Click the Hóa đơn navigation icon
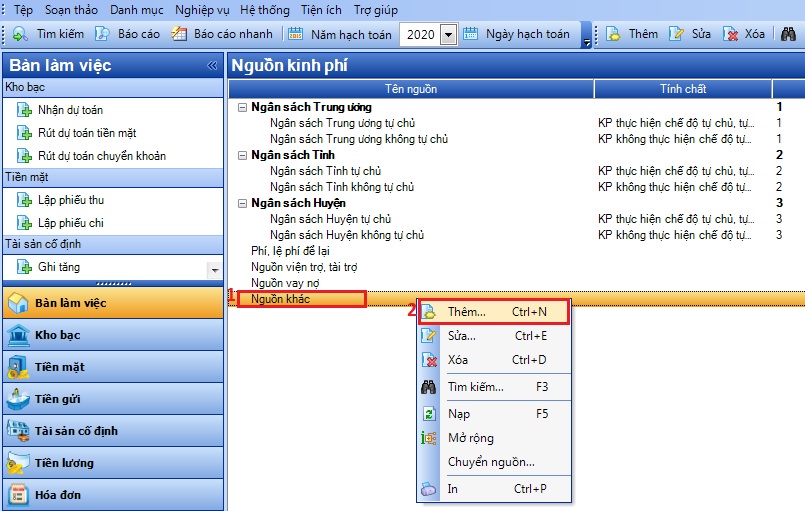Screen dimensions: 805x511 (18, 495)
